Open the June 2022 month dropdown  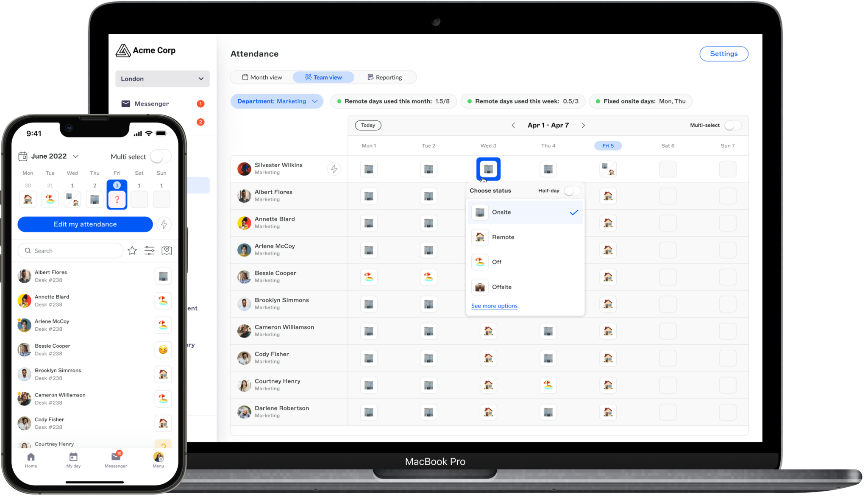(49, 156)
